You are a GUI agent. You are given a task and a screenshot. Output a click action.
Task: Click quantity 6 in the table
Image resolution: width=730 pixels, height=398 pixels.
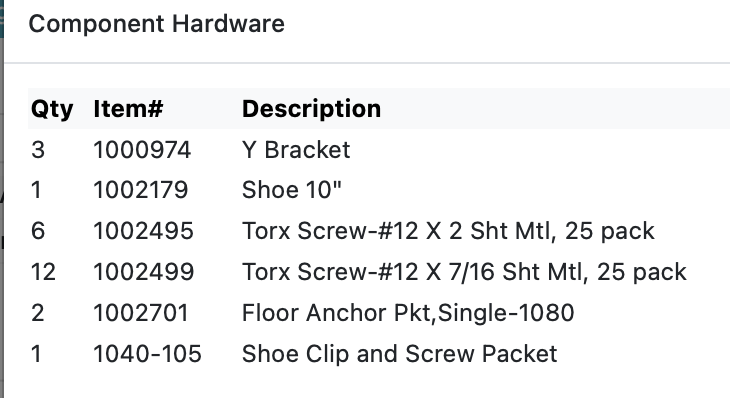(x=38, y=231)
